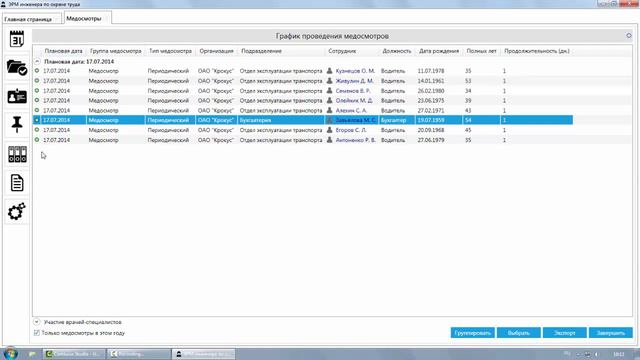Open employee link 'Семенов В. Р.'

pyautogui.click(x=353, y=91)
